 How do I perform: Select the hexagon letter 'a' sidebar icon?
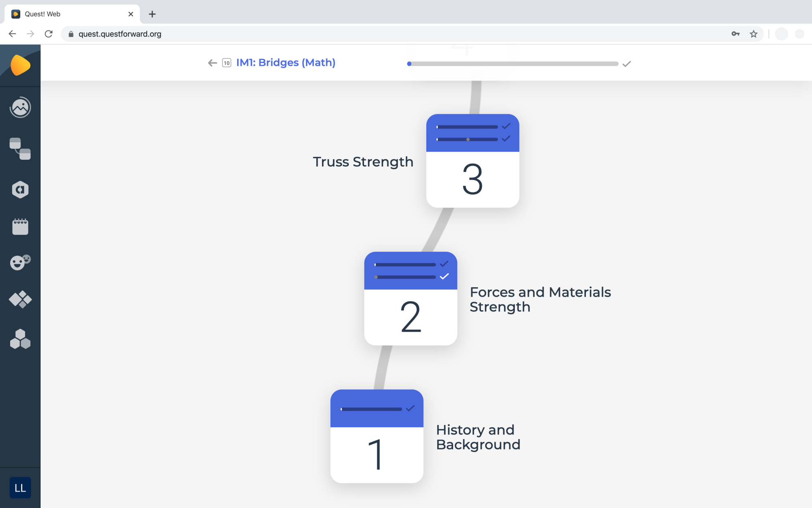pos(20,189)
